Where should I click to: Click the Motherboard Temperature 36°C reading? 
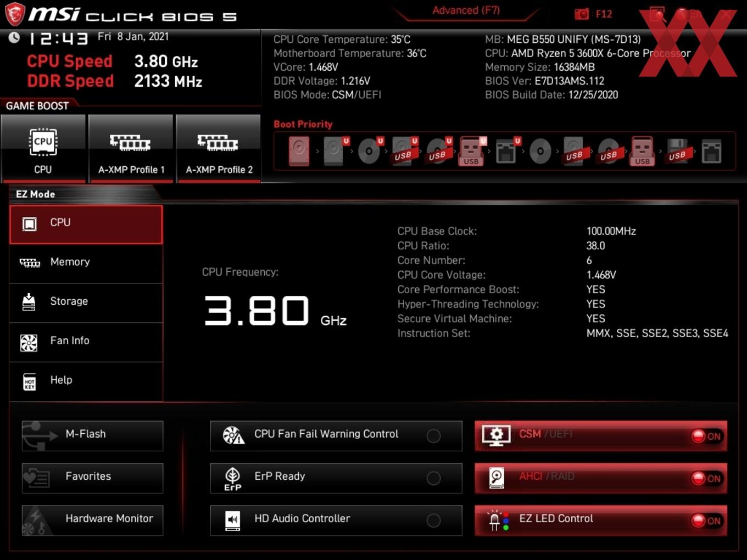coord(350,53)
